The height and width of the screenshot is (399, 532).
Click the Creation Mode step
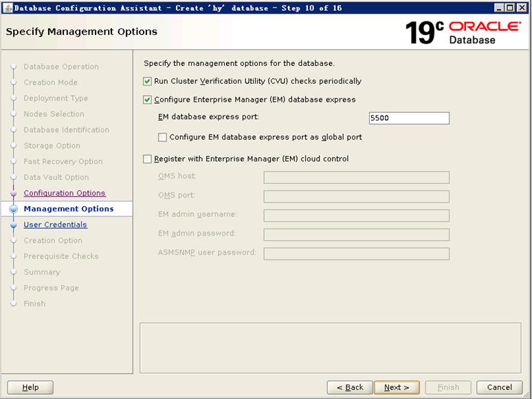51,82
